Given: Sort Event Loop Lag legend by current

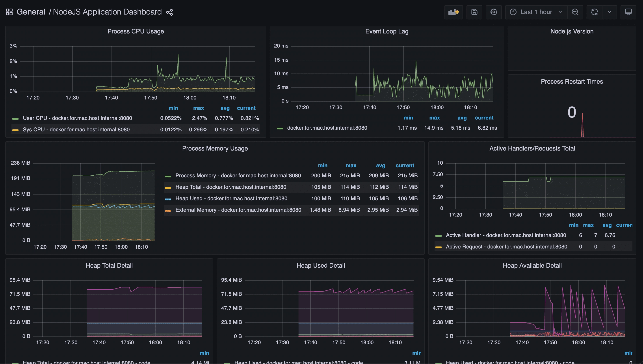Looking at the screenshot, I should 484,118.
